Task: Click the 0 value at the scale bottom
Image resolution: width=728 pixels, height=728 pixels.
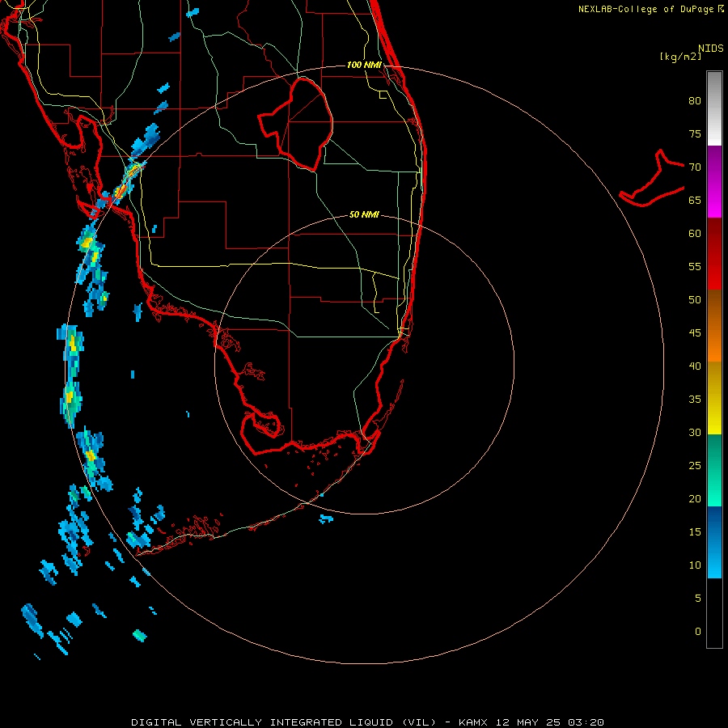Action: tap(698, 632)
